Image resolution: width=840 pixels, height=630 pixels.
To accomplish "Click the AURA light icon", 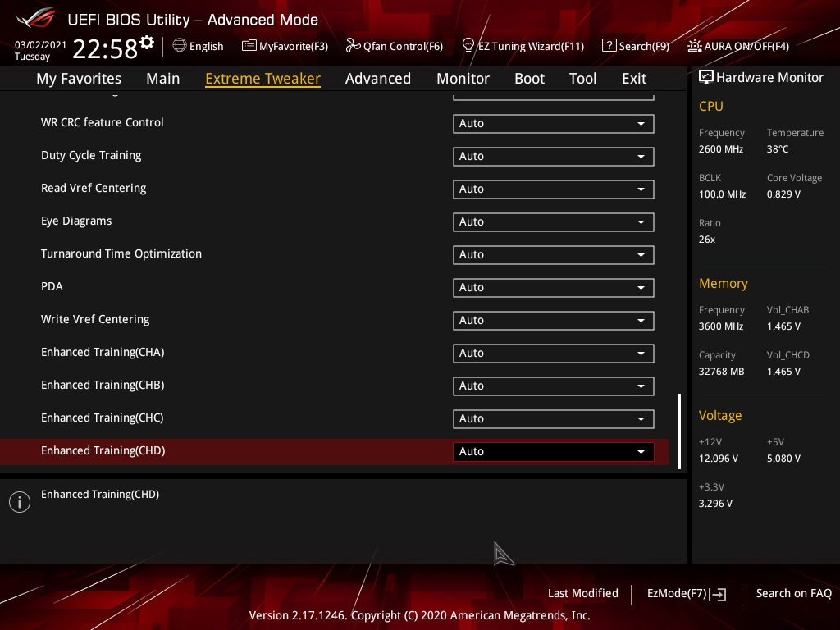I will (x=694, y=46).
